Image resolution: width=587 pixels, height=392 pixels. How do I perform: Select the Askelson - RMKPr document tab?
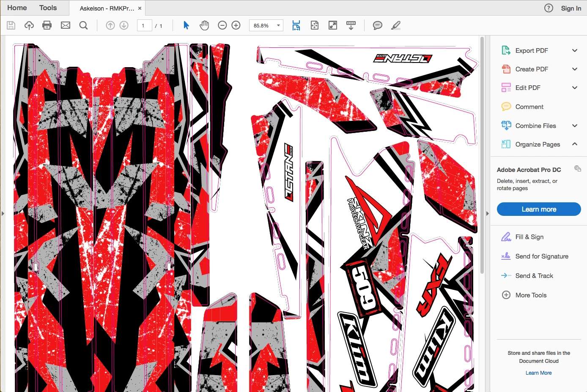click(107, 8)
